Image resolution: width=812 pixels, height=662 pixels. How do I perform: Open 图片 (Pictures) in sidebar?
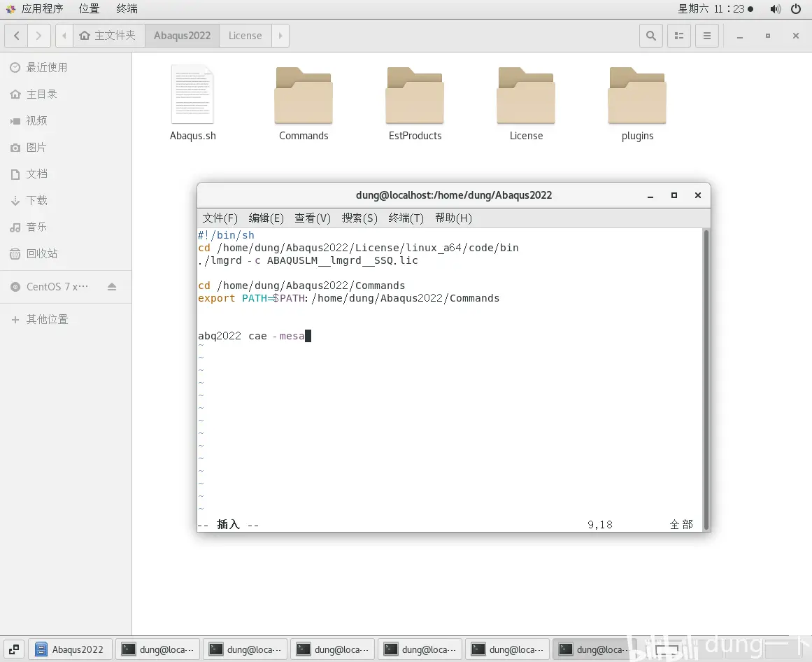pos(66,147)
